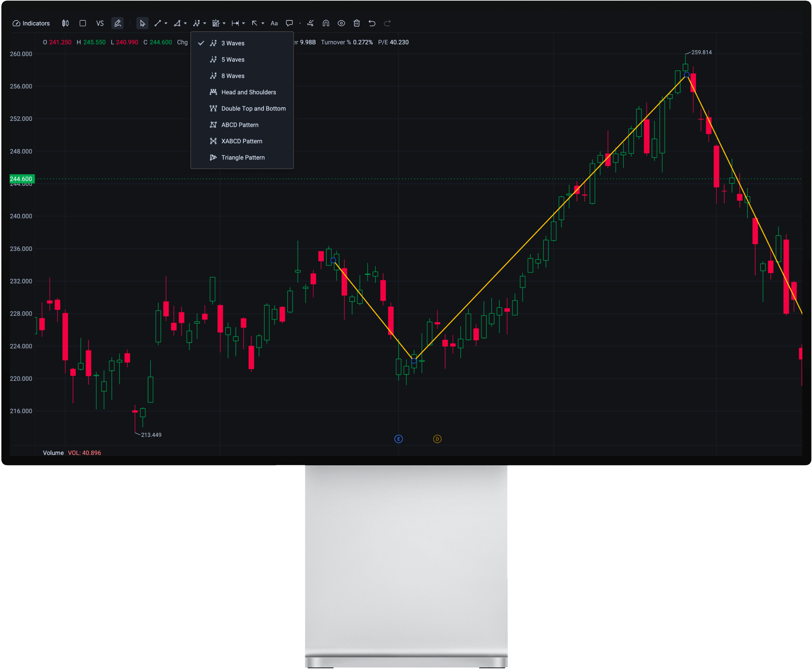812x669 pixels.
Task: Click the yellow D dividend marker
Action: tap(437, 439)
